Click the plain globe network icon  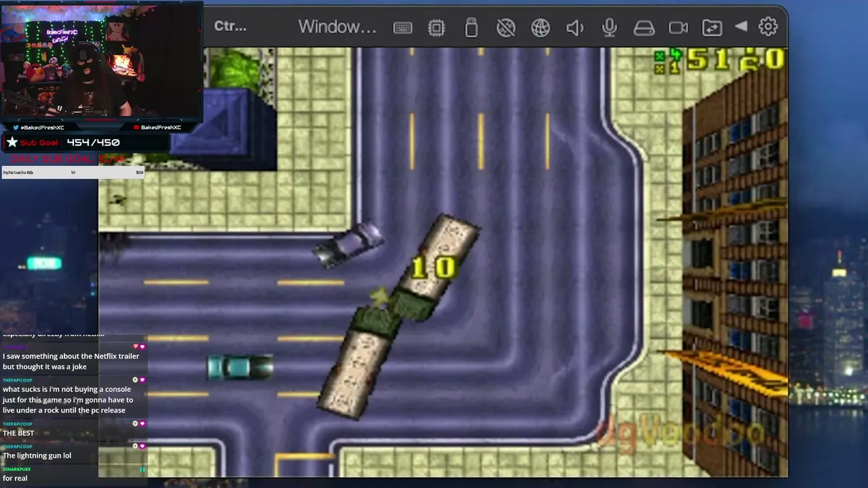click(x=540, y=27)
